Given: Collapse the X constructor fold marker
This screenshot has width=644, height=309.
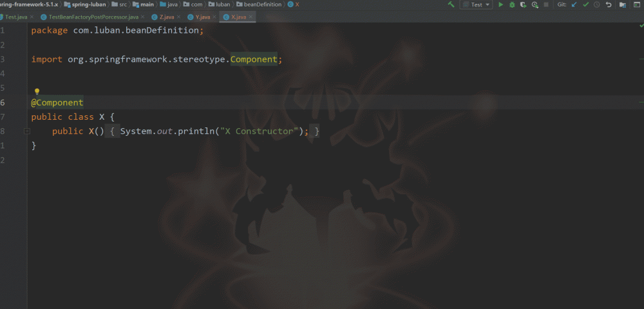Looking at the screenshot, I should click(x=27, y=131).
